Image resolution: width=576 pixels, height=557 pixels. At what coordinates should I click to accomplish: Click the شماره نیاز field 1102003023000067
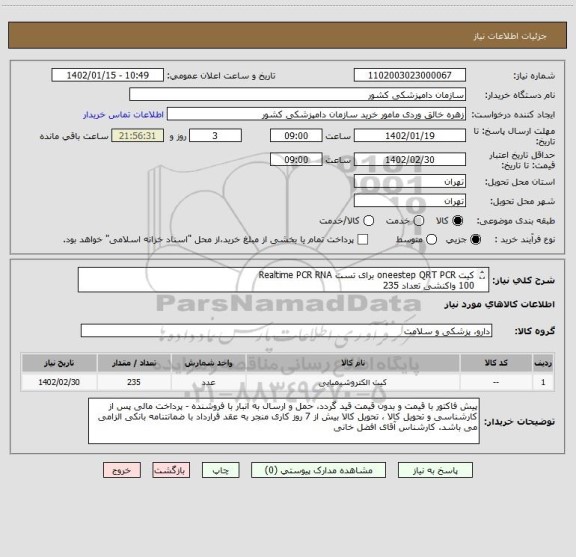(410, 75)
